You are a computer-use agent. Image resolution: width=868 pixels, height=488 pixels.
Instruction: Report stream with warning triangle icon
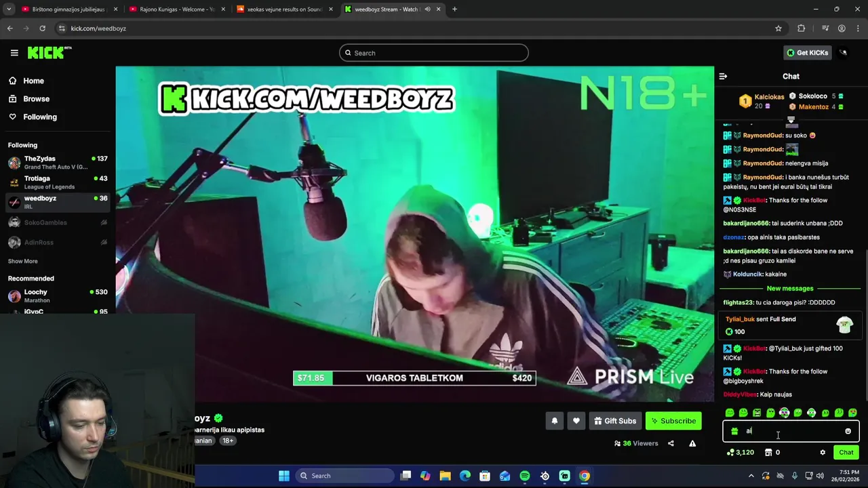pos(692,443)
